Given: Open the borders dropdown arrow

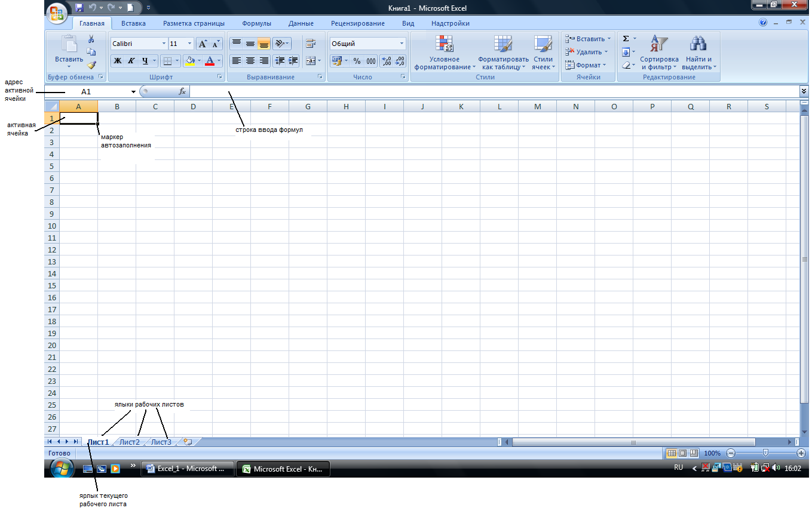Looking at the screenshot, I should [177, 61].
